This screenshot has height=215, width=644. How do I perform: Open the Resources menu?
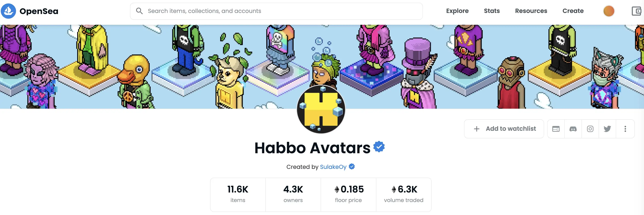tap(531, 11)
